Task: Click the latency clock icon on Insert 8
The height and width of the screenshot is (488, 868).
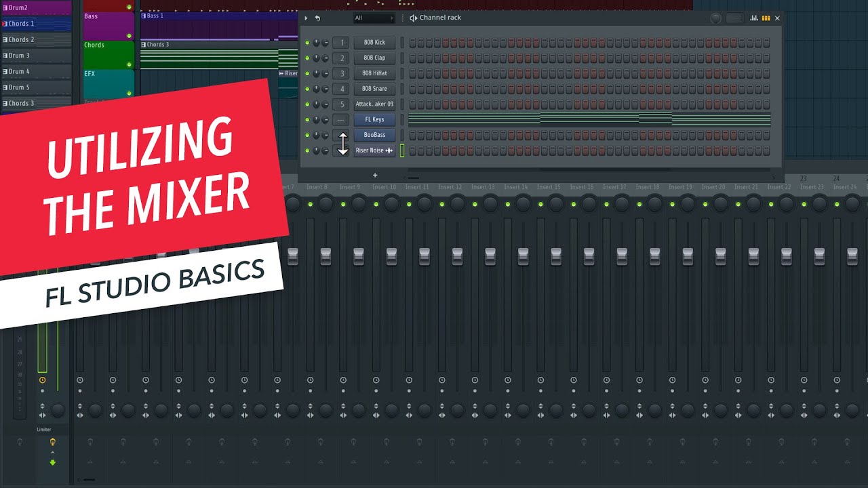Action: point(311,380)
